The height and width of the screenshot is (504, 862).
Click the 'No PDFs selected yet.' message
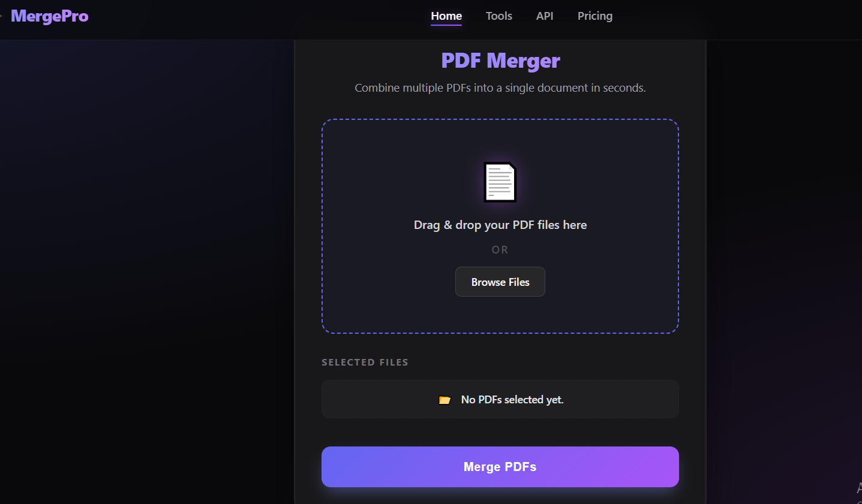pyautogui.click(x=512, y=400)
